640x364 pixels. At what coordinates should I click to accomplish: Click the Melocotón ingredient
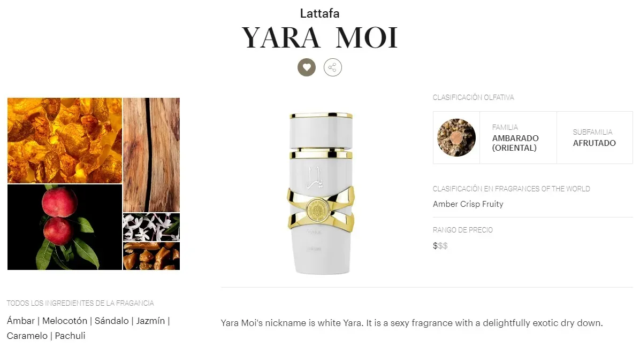65,321
